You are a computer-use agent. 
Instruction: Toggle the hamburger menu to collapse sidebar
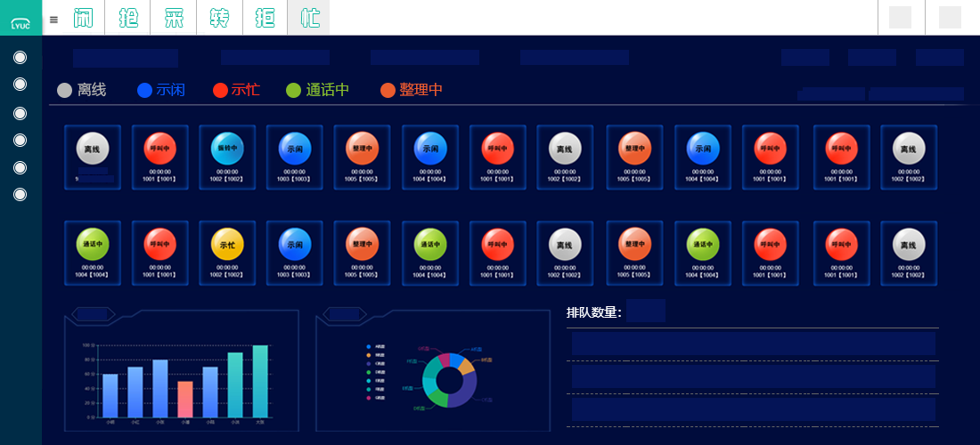[x=53, y=19]
